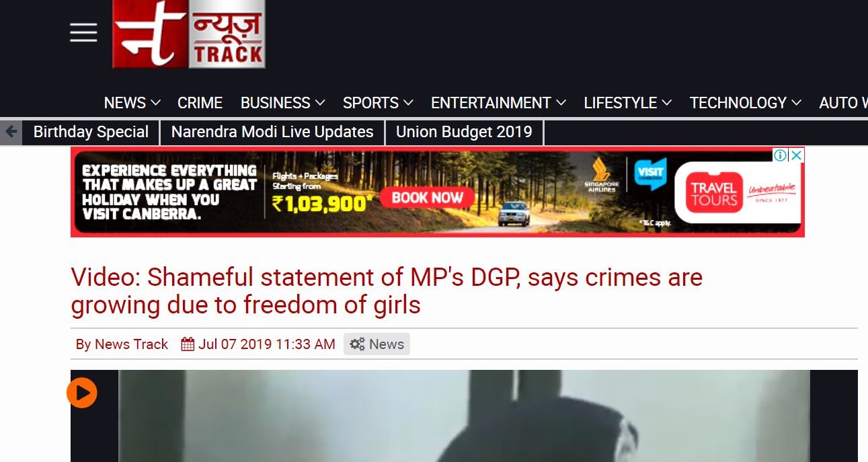Click the gears icon in the News tag
This screenshot has height=462, width=868.
click(x=357, y=344)
